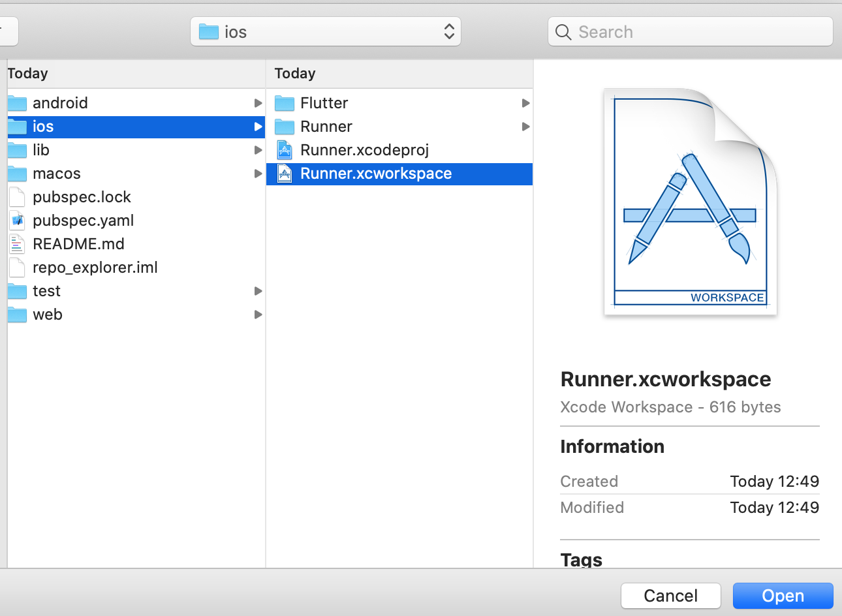Click the Today header of the first column

[x=27, y=73]
